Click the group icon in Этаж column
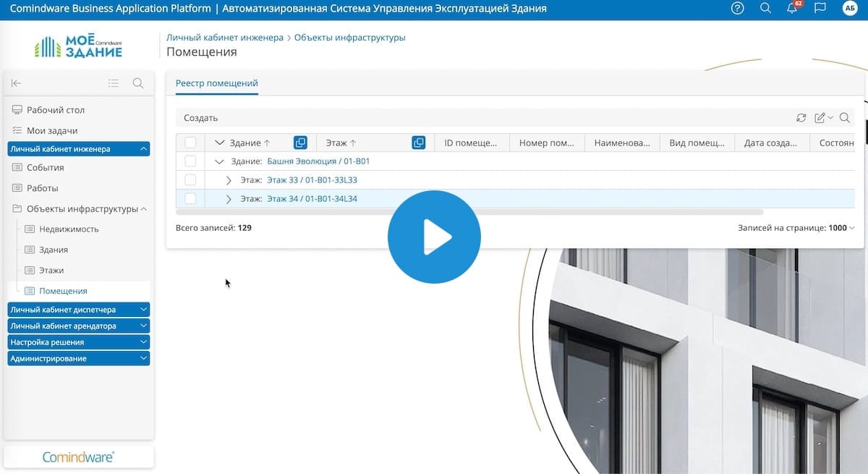This screenshot has height=474, width=868. 418,143
